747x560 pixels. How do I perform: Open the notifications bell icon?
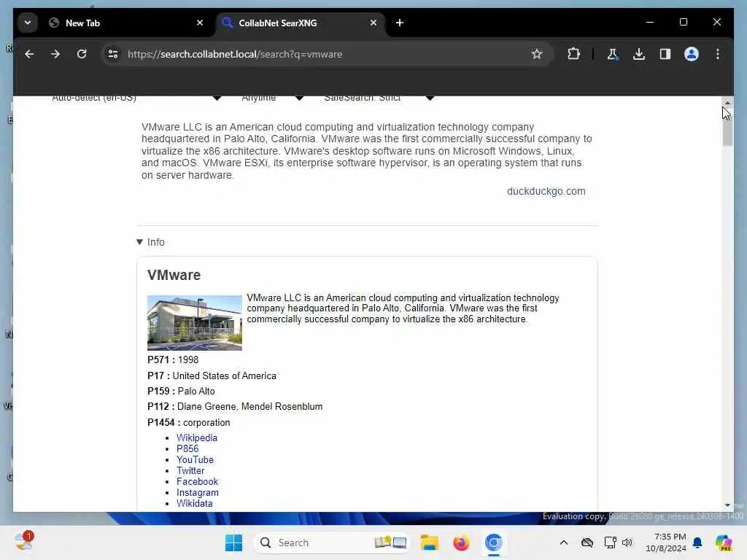pyautogui.click(x=697, y=542)
